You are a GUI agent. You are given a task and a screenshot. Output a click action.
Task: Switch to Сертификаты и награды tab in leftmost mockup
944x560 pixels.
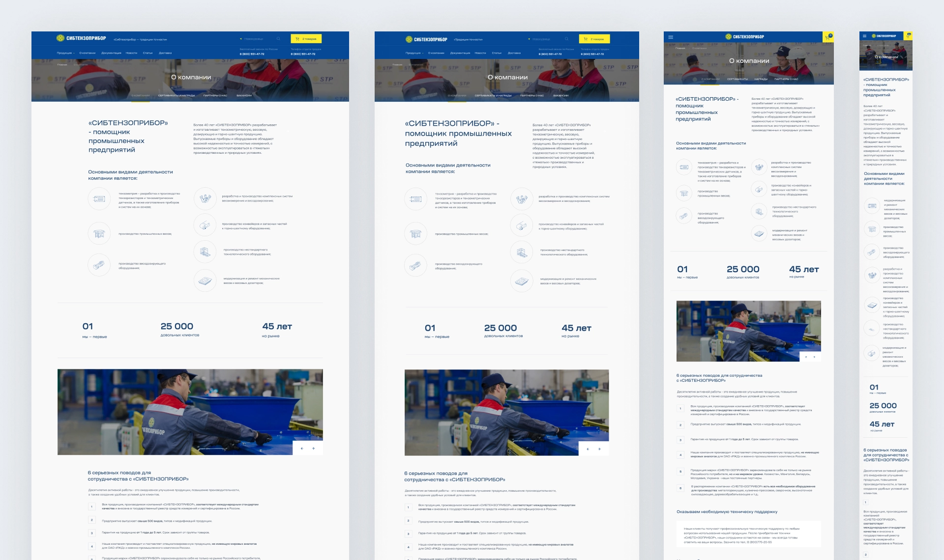click(177, 95)
